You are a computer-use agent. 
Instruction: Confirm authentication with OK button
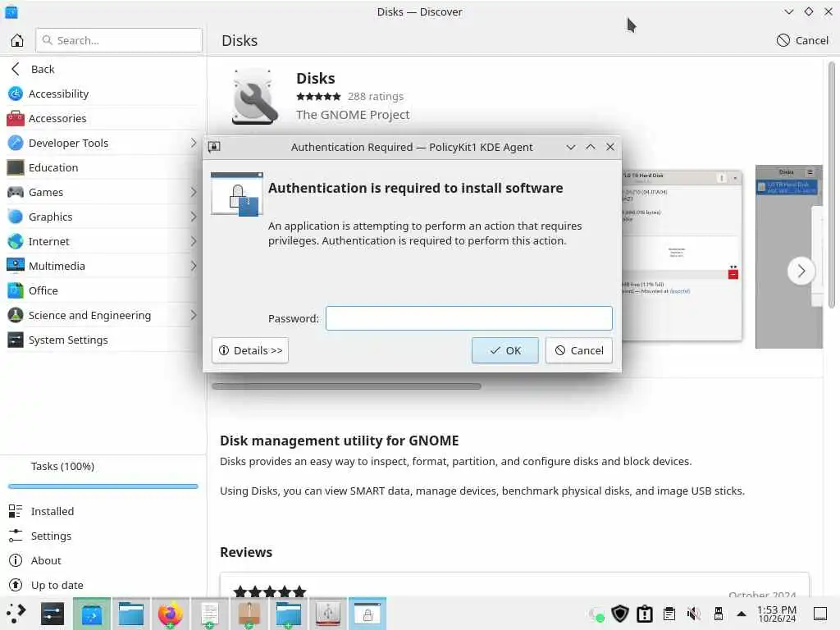[x=504, y=350]
